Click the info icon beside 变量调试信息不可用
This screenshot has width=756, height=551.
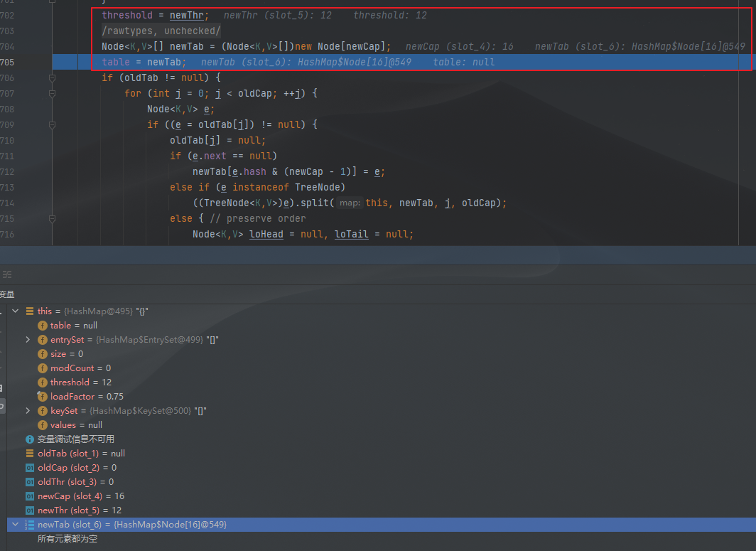[30, 439]
